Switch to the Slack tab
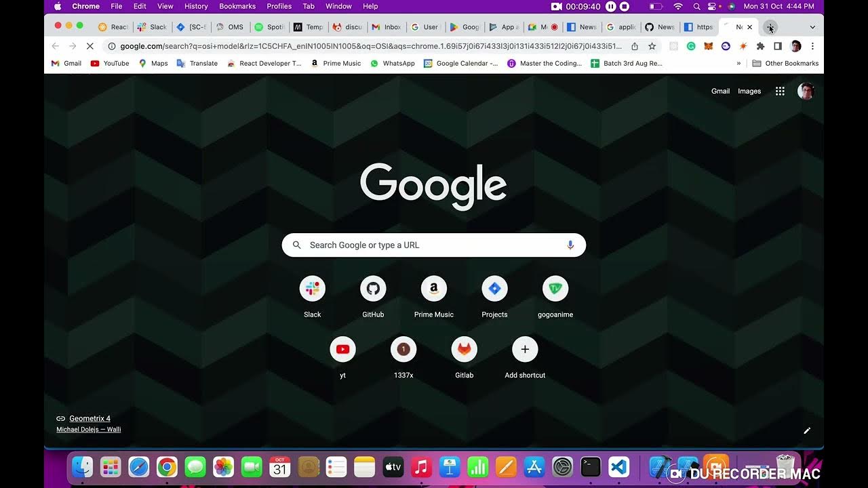The height and width of the screenshot is (488, 868). [152, 27]
